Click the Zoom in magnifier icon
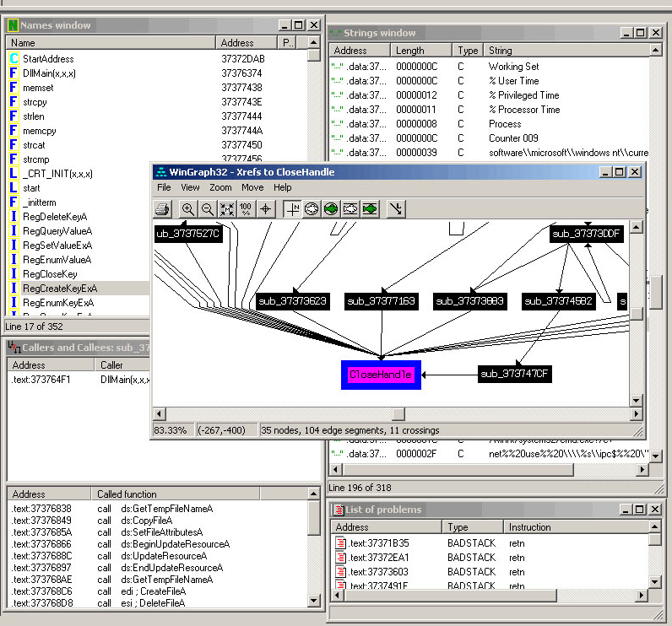Screen dimensions: 672x626 pyautogui.click(x=187, y=208)
